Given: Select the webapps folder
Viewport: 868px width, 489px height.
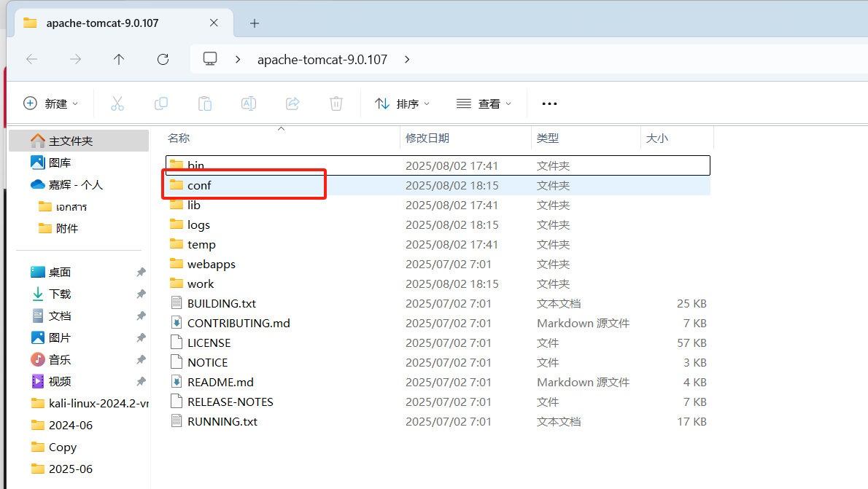Looking at the screenshot, I should pyautogui.click(x=211, y=264).
